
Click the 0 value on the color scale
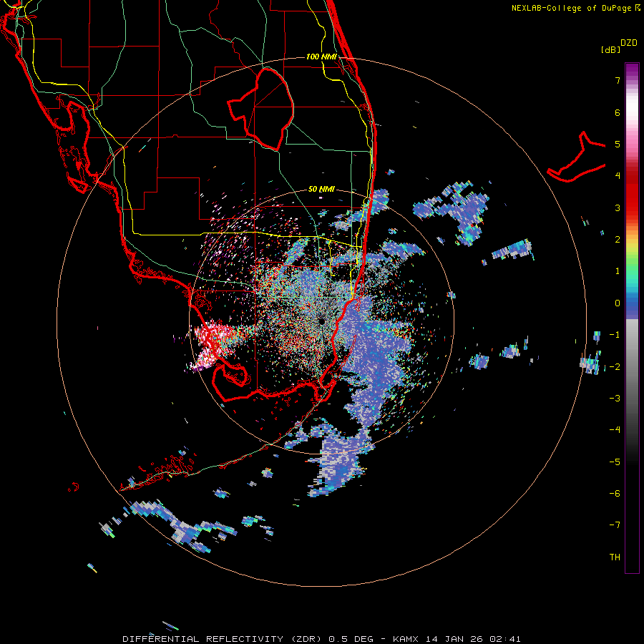(618, 303)
